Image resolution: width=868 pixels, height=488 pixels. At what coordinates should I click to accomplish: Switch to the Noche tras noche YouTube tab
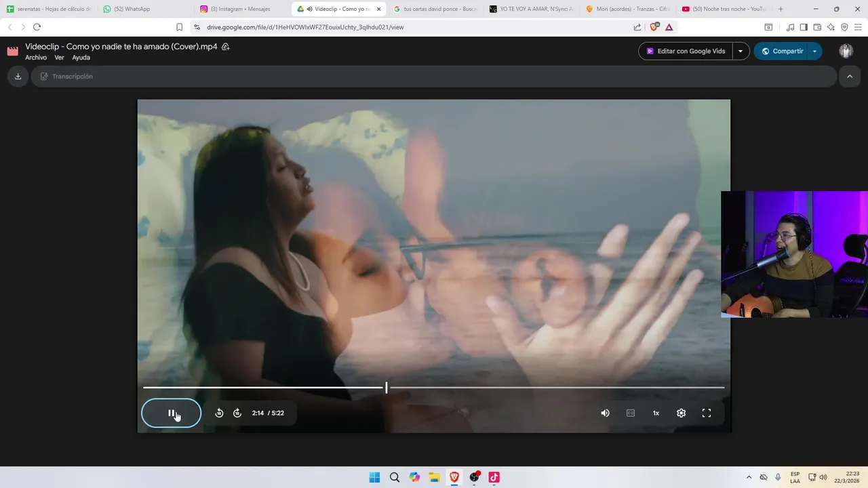[x=725, y=9]
